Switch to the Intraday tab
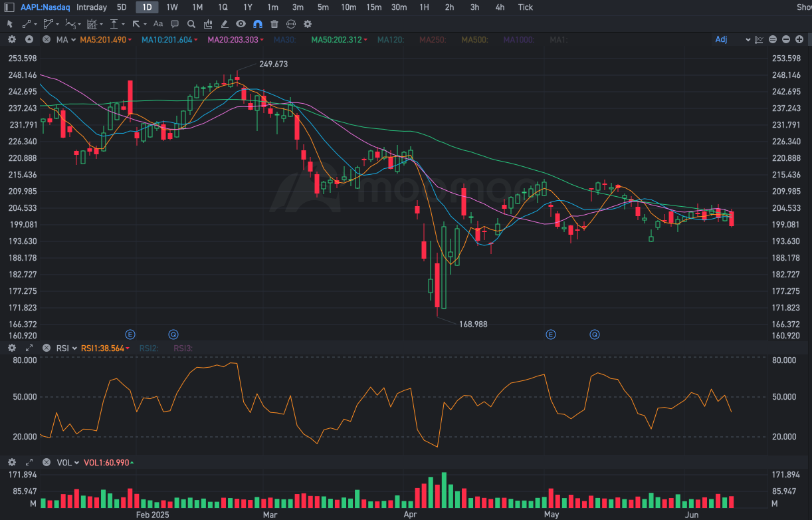Viewport: 812px width, 520px height. click(x=92, y=7)
